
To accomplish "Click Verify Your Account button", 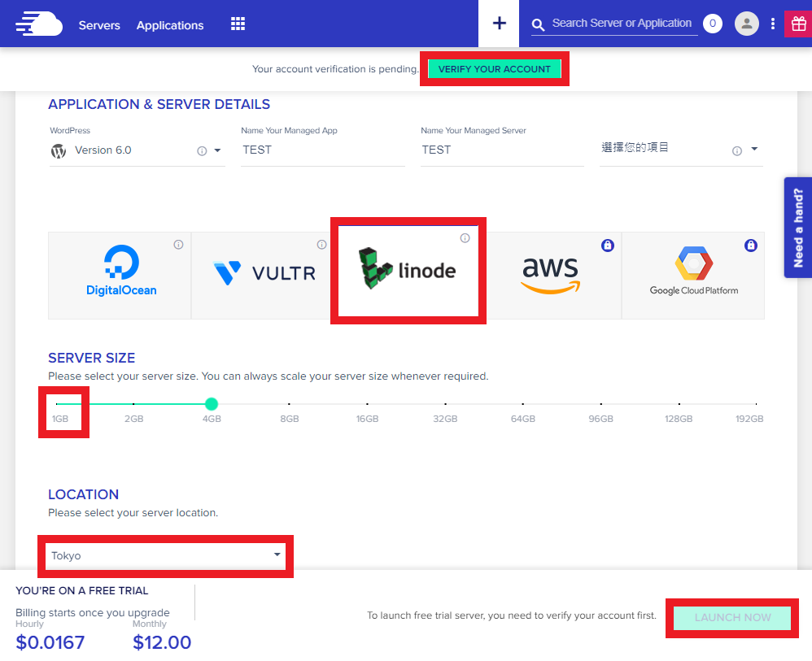I will point(495,69).
